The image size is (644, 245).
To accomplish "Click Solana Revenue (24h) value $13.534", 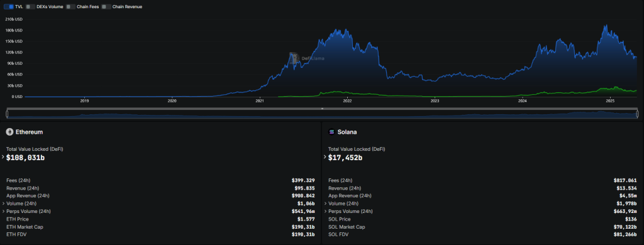I will [627, 188].
